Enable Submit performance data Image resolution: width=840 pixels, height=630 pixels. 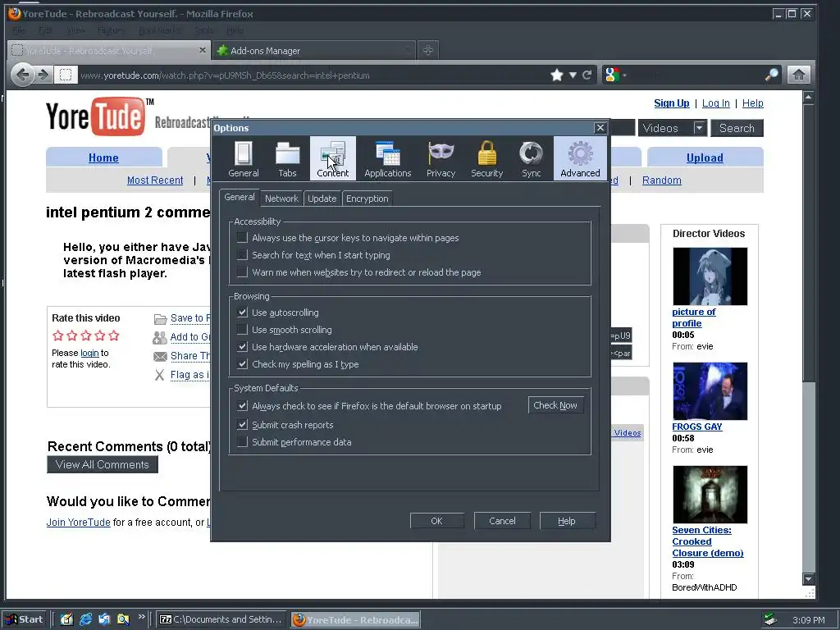pos(242,442)
